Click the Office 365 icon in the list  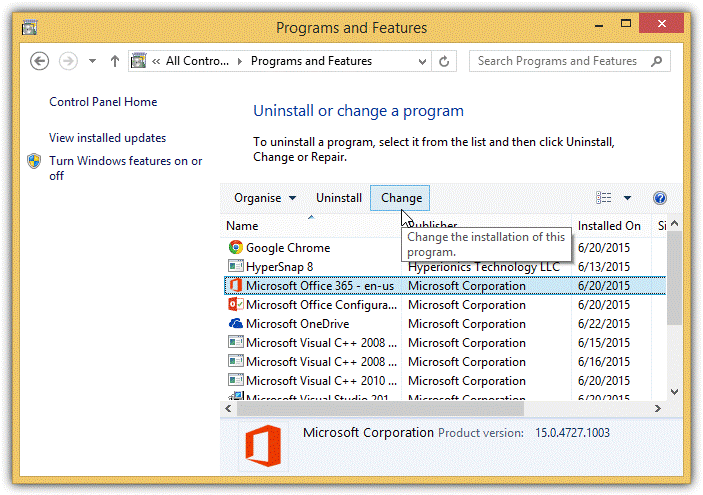tap(236, 285)
